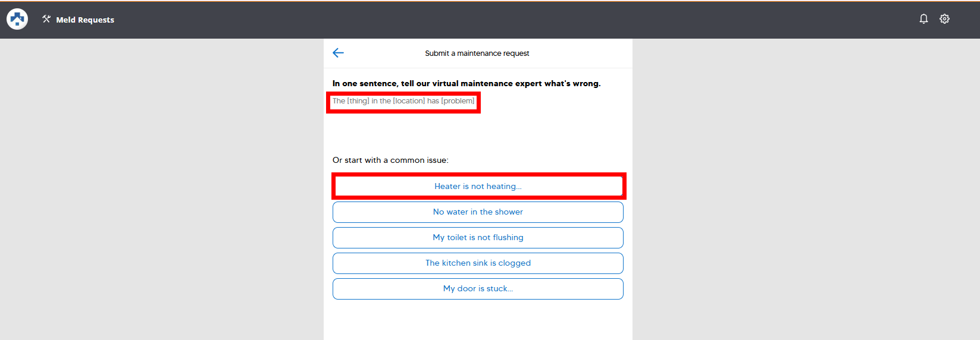Click the Property Meld logo icon
The height and width of the screenshot is (340, 980).
coord(17,19)
